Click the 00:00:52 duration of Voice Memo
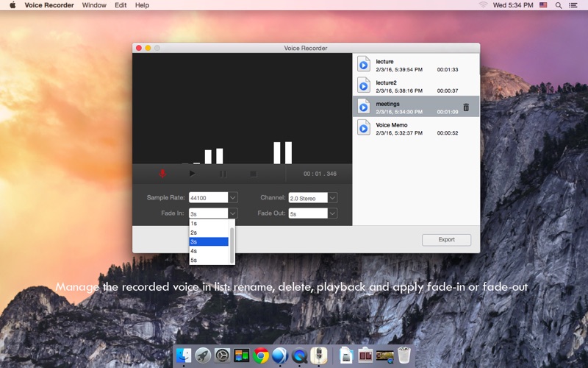 point(448,133)
